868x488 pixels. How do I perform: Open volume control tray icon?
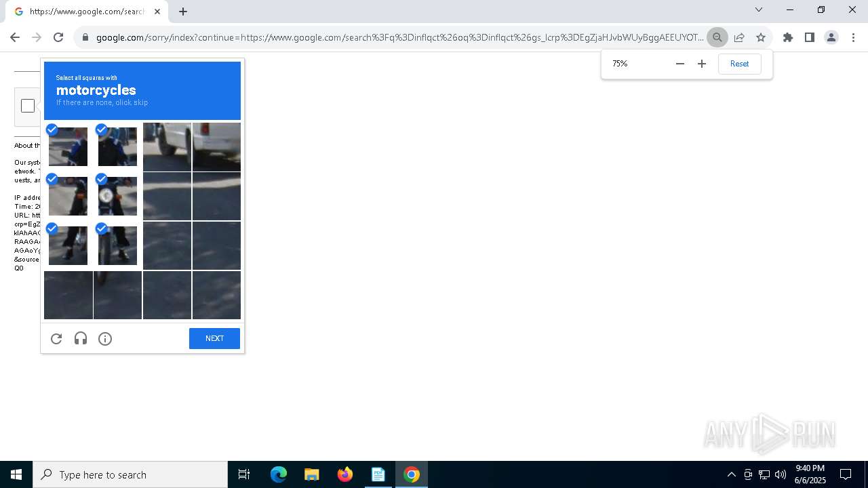pyautogui.click(x=781, y=474)
